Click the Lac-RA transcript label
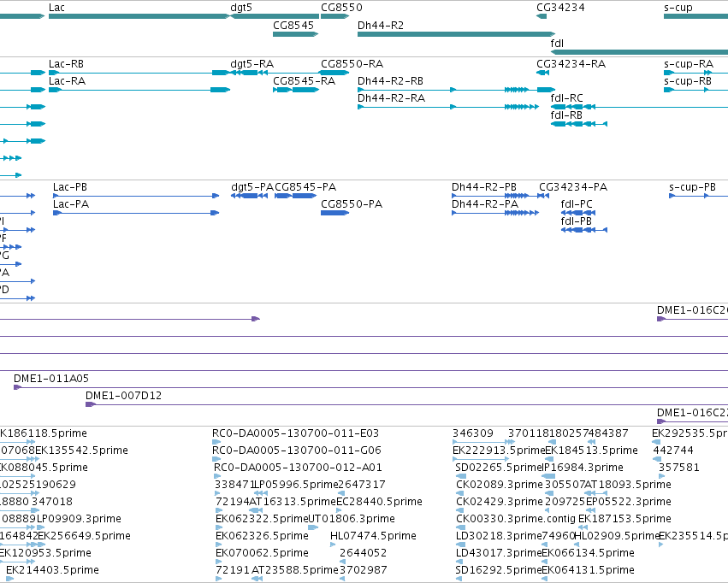 tap(67, 81)
